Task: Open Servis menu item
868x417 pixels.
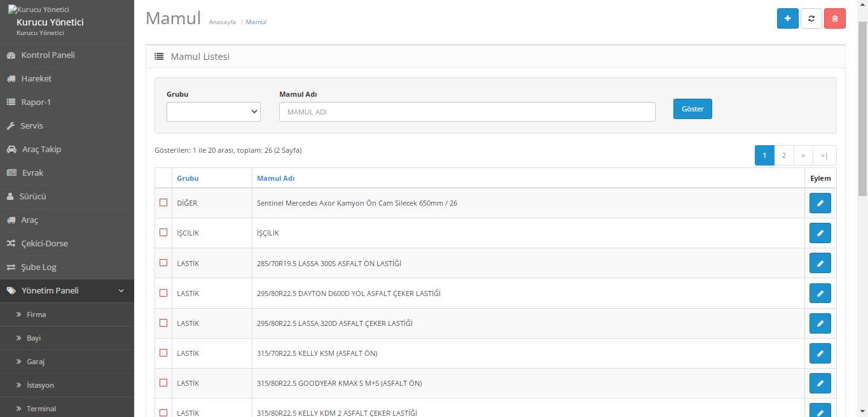Action: click(x=67, y=126)
